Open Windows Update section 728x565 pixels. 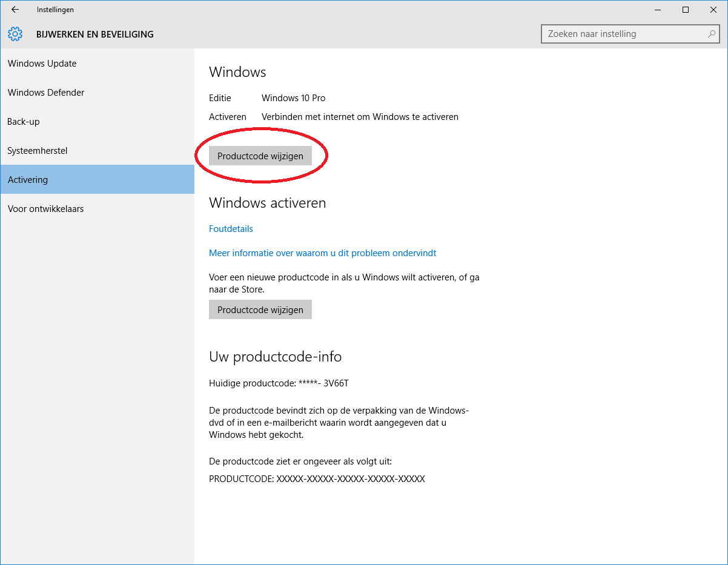click(97, 64)
